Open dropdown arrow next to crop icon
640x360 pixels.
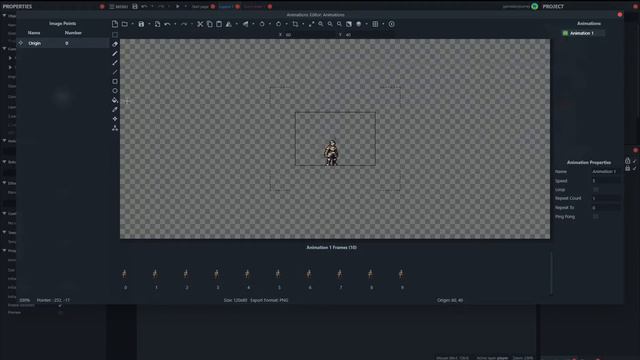coord(303,24)
